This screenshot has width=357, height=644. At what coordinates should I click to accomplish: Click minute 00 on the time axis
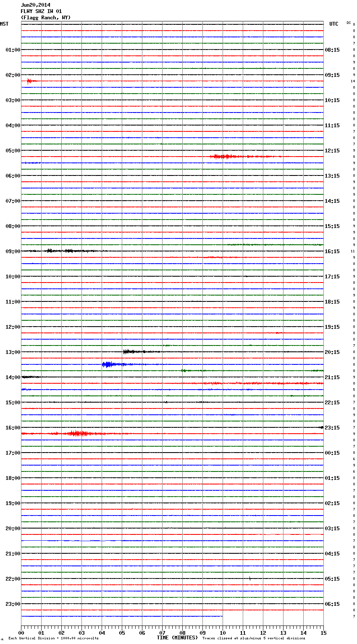point(21,633)
